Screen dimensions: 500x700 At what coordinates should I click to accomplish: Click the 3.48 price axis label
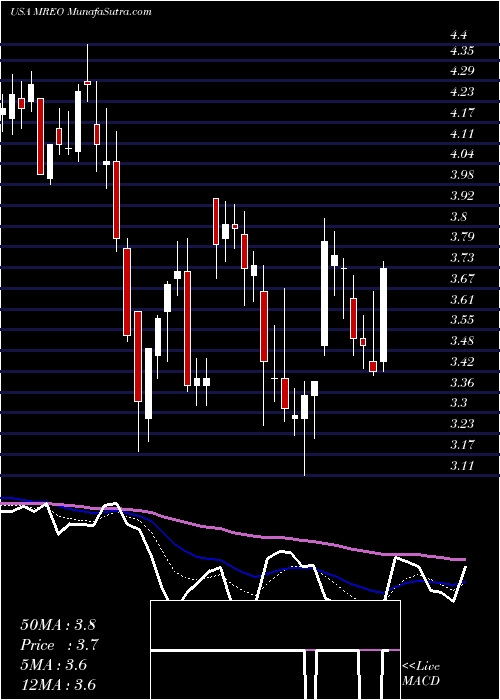[x=462, y=341]
